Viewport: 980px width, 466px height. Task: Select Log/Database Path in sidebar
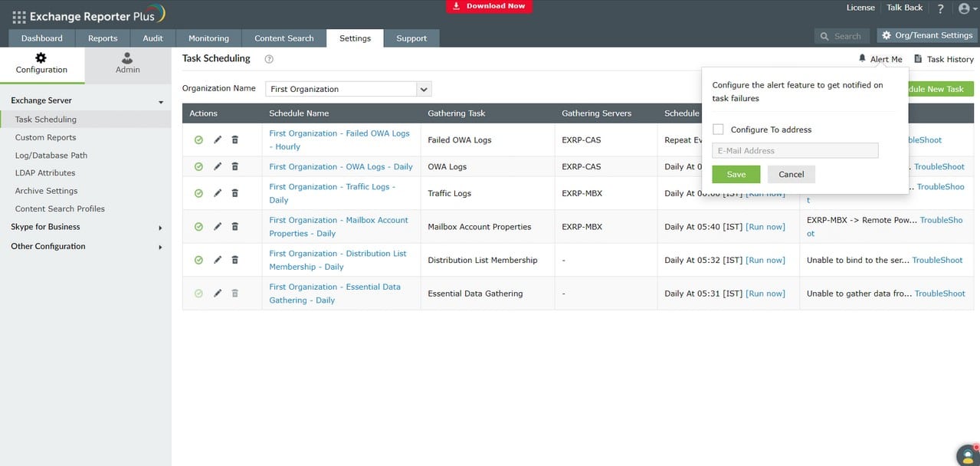tap(51, 155)
